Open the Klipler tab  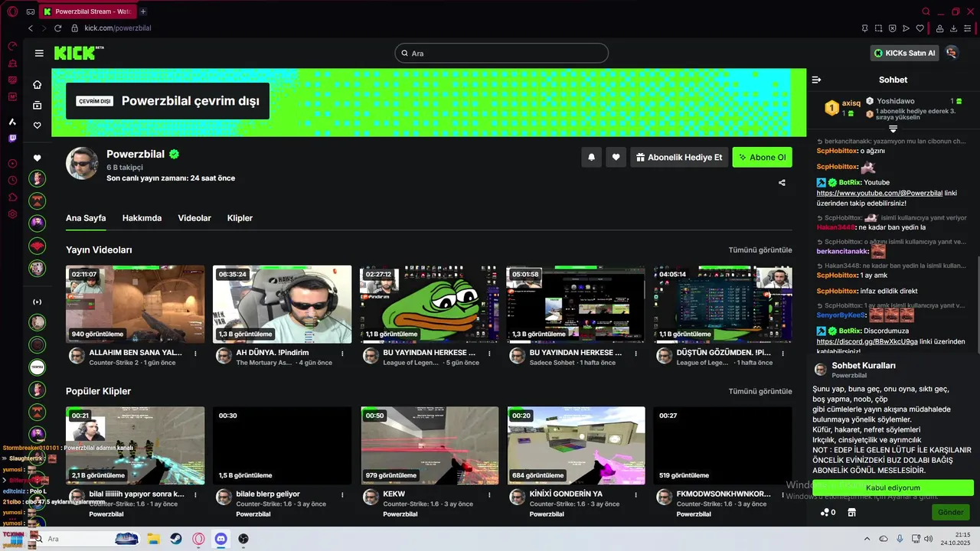pos(240,218)
